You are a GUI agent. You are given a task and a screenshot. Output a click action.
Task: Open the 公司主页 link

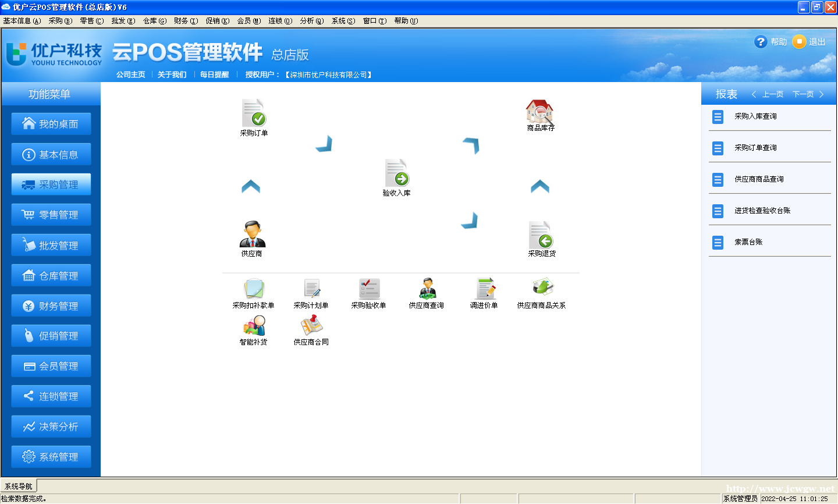(130, 74)
